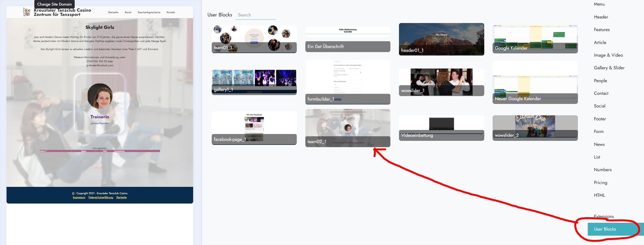
Task: Select the gallery1_1 block thumbnail
Action: pos(254,82)
